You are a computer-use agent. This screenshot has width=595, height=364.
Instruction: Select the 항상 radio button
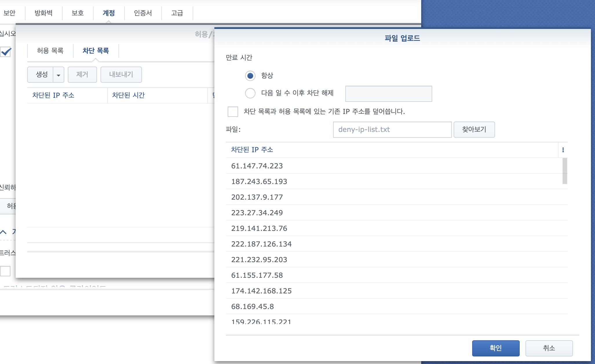[x=250, y=76]
